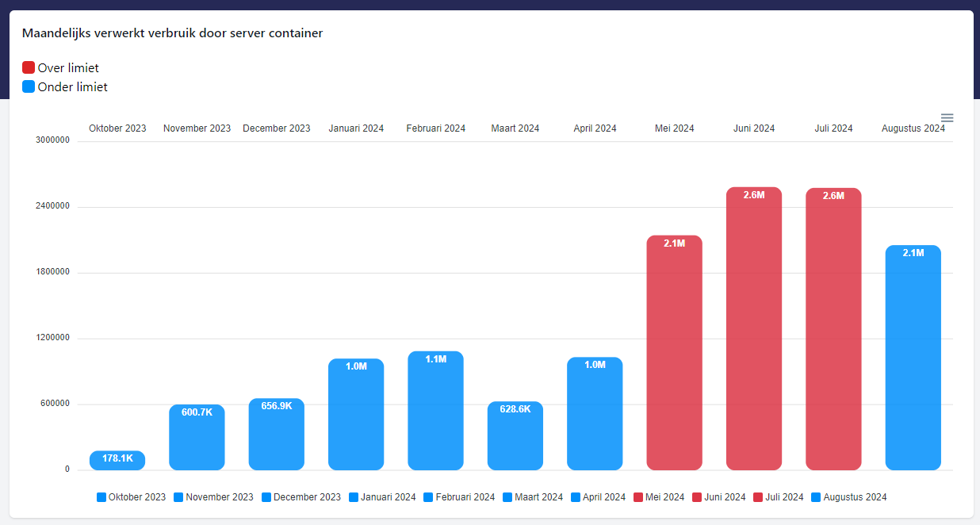The height and width of the screenshot is (525, 980).
Task: Click the December 2023 legend marker
Action: (x=266, y=497)
